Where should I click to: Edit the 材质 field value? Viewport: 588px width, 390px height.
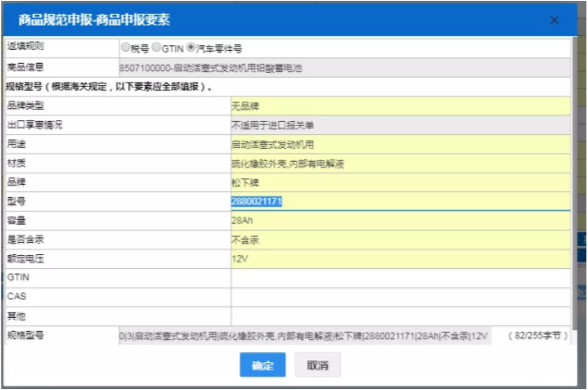pyautogui.click(x=399, y=164)
